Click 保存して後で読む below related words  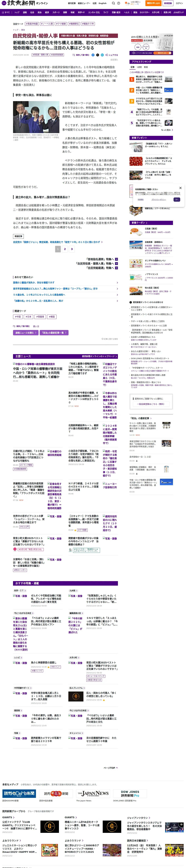(x=21, y=326)
